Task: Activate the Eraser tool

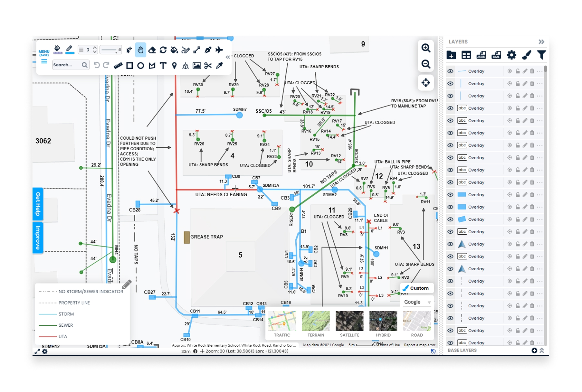Action: click(151, 50)
